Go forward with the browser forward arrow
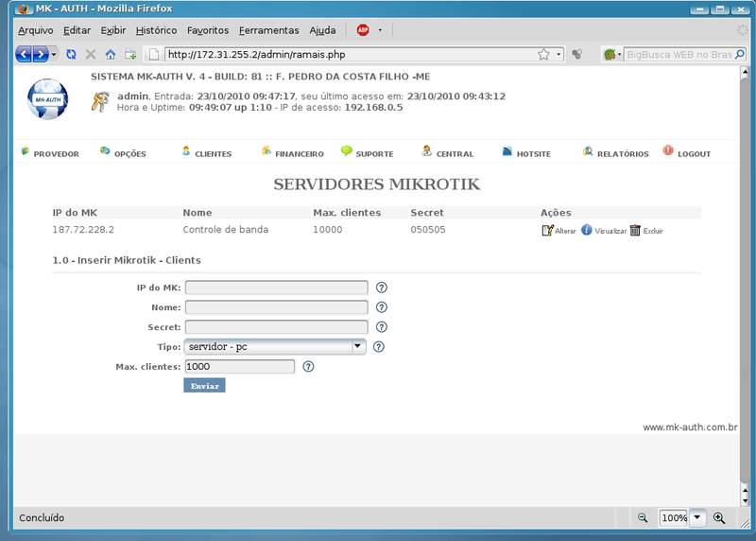Screen dimensions: 756x541 pos(41,54)
